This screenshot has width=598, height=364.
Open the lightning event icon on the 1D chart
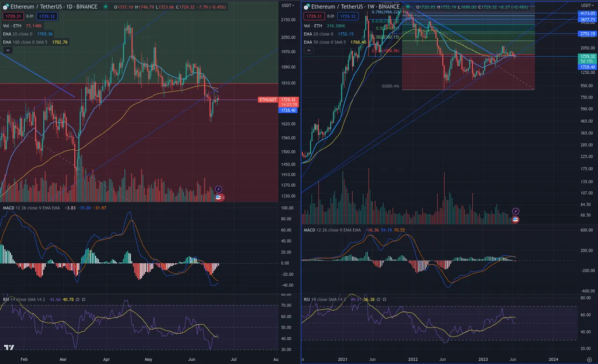click(218, 189)
